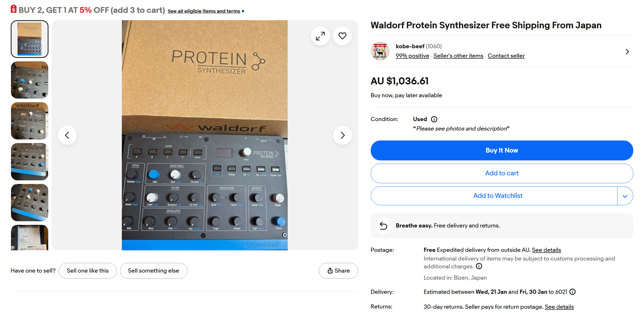The image size is (644, 314).
Task: Click the Add to cart button
Action: tap(501, 173)
